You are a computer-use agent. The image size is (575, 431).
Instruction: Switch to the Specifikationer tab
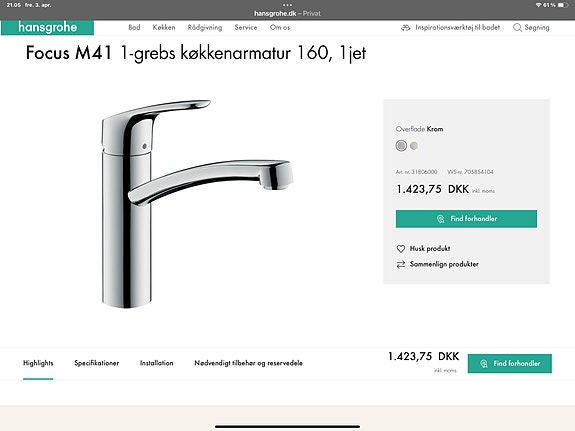point(97,363)
